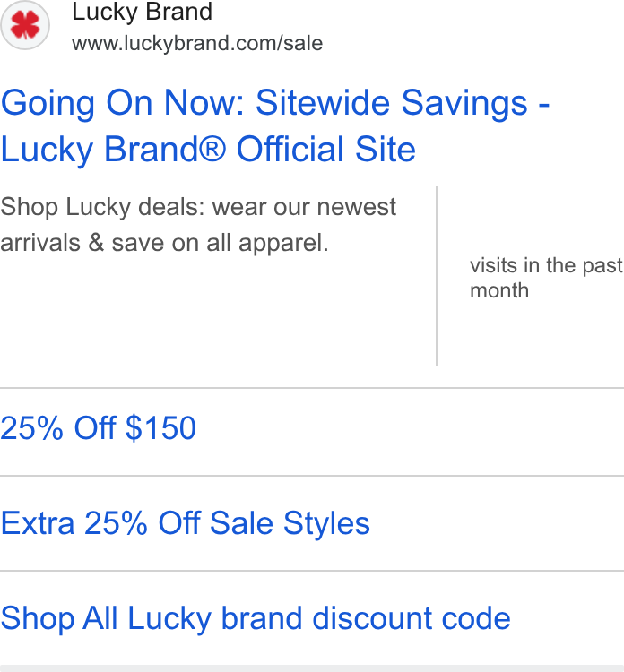Screen dimensions: 624x672
Task: Click the 'visits in the past month' label
Action: pyautogui.click(x=546, y=278)
